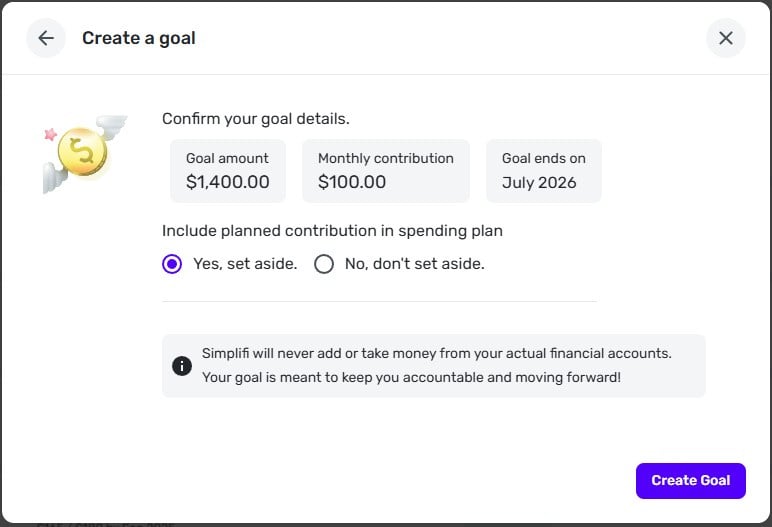Click the Goal amount card label
Image resolution: width=772 pixels, height=527 pixels.
pos(227,158)
